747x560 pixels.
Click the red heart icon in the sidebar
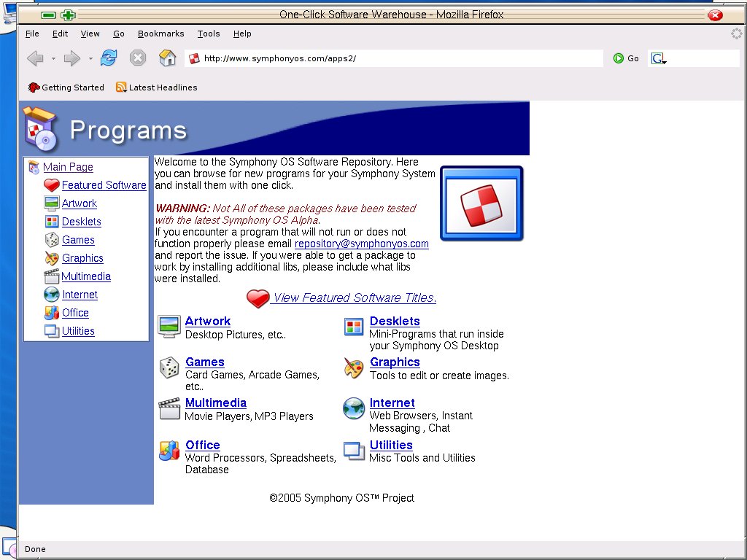pyautogui.click(x=52, y=185)
